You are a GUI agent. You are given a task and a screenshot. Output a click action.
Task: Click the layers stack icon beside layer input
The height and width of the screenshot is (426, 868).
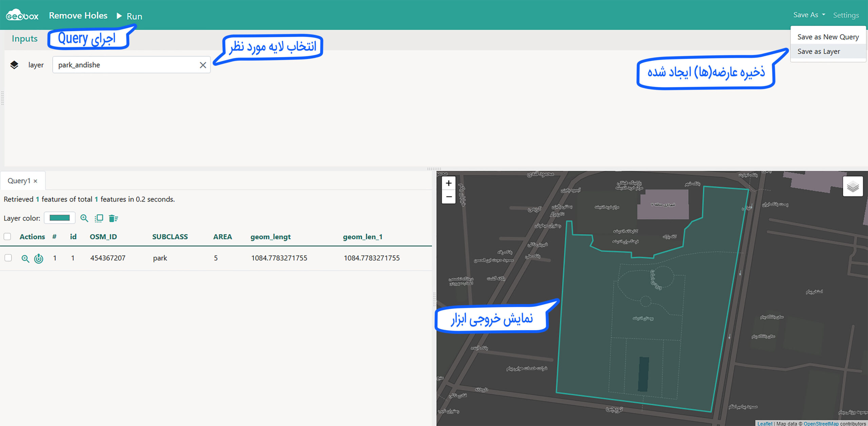(14, 65)
